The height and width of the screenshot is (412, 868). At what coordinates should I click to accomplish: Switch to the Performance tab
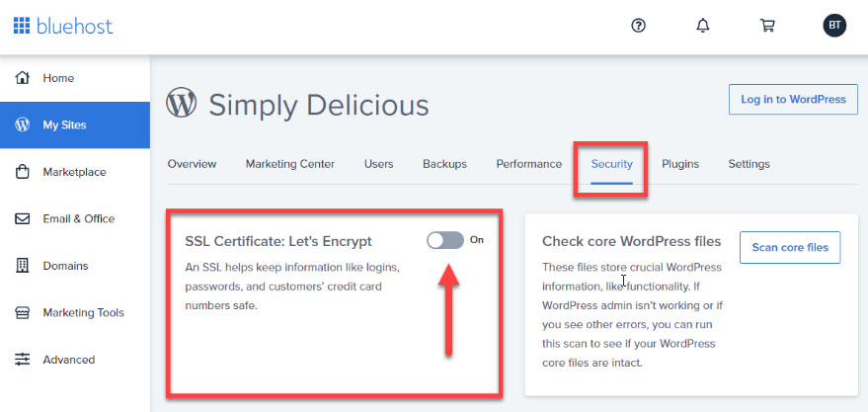coord(528,164)
